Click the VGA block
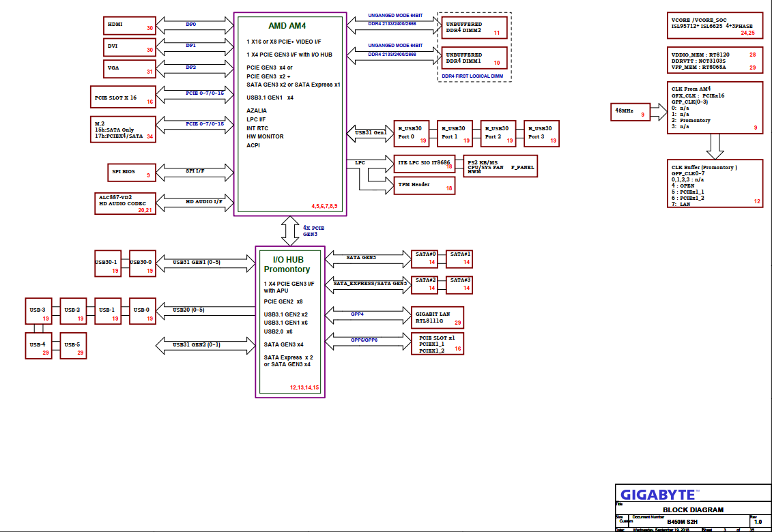 (130, 69)
